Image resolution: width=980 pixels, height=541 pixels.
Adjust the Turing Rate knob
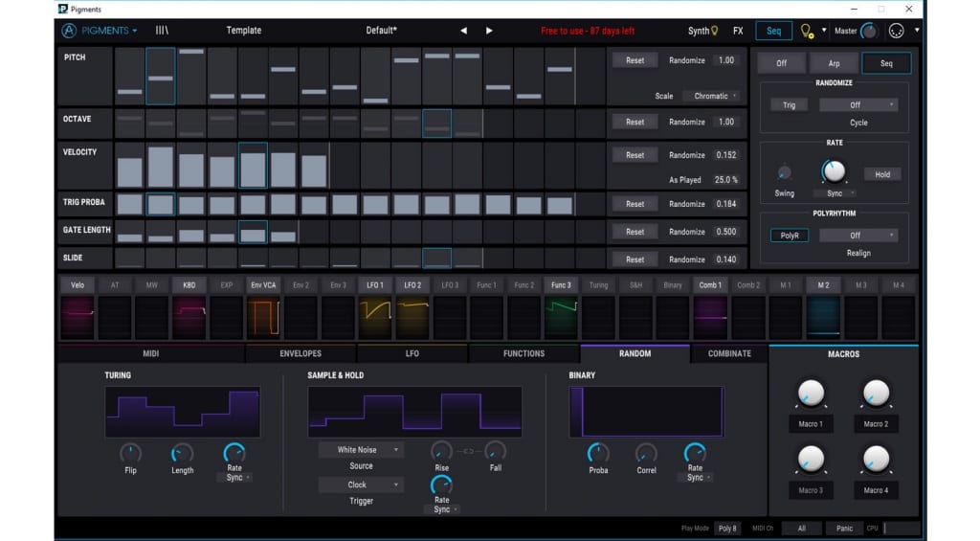click(234, 452)
